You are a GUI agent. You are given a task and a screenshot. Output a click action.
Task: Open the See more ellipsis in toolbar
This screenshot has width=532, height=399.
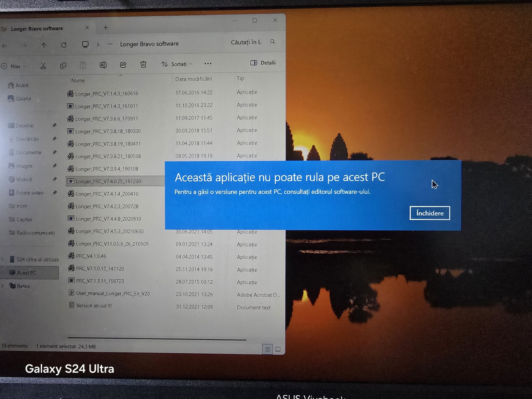pos(208,64)
